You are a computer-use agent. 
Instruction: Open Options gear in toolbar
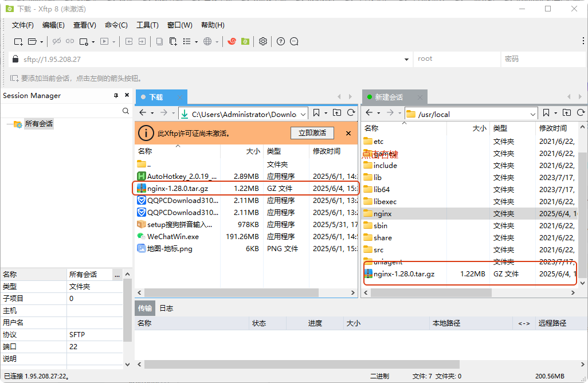coord(263,41)
